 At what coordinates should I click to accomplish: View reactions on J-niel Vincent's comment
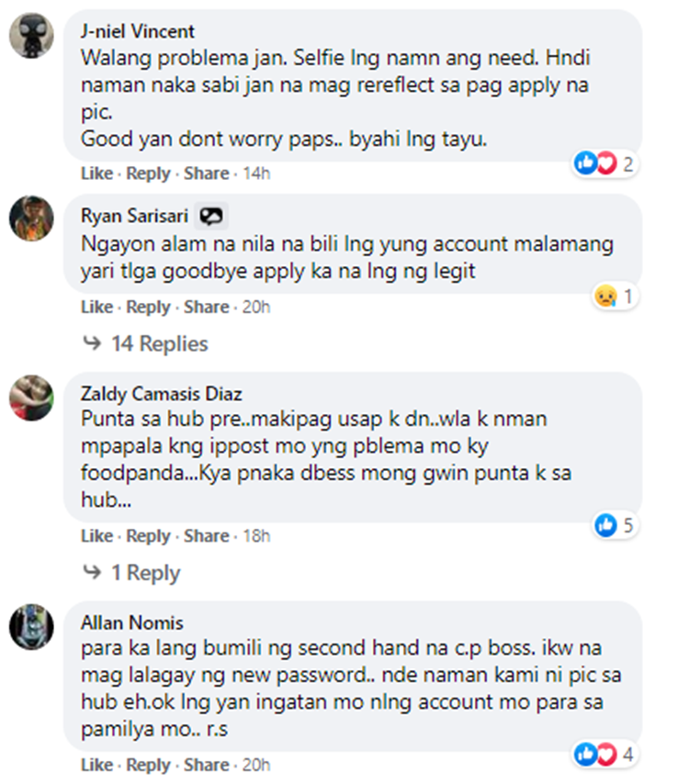click(x=604, y=163)
